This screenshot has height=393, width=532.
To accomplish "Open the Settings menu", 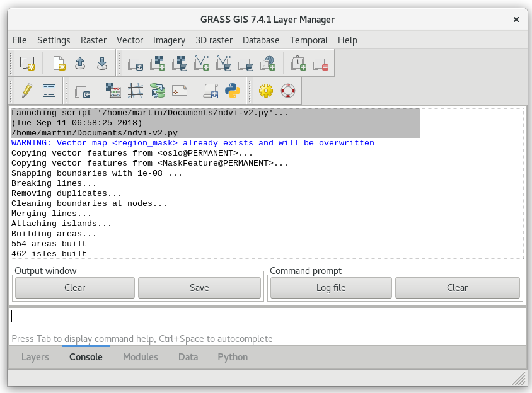I will 54,40.
